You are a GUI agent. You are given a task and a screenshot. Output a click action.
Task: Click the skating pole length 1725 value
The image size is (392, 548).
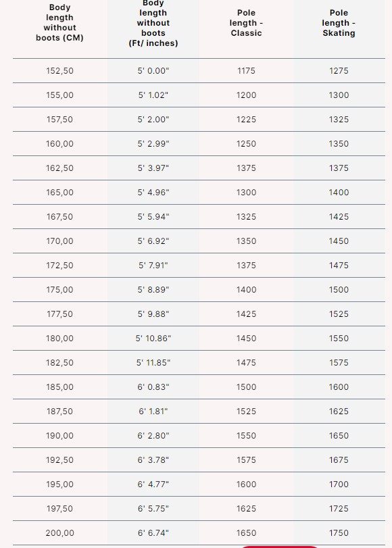pos(339,509)
